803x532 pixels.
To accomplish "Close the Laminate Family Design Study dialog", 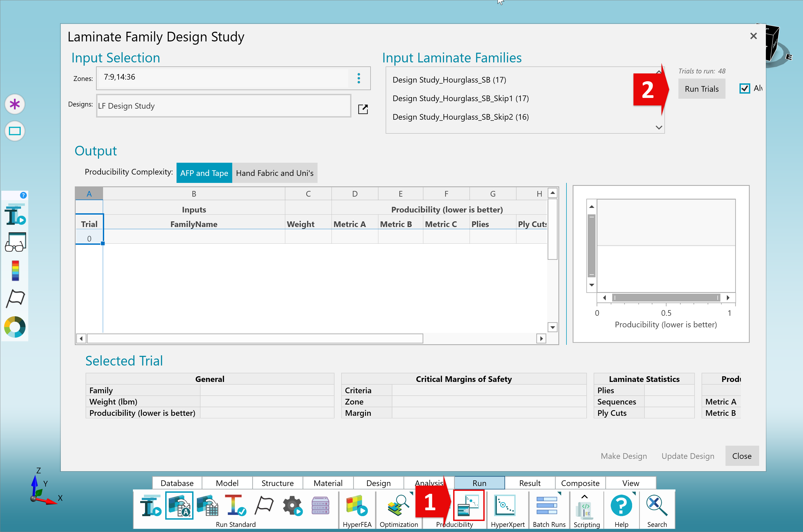I will point(753,36).
